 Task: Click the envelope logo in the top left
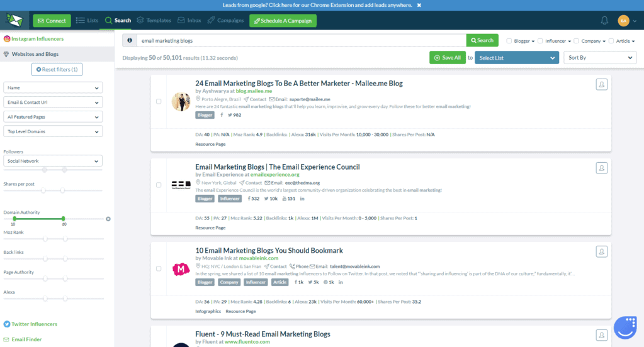click(14, 20)
